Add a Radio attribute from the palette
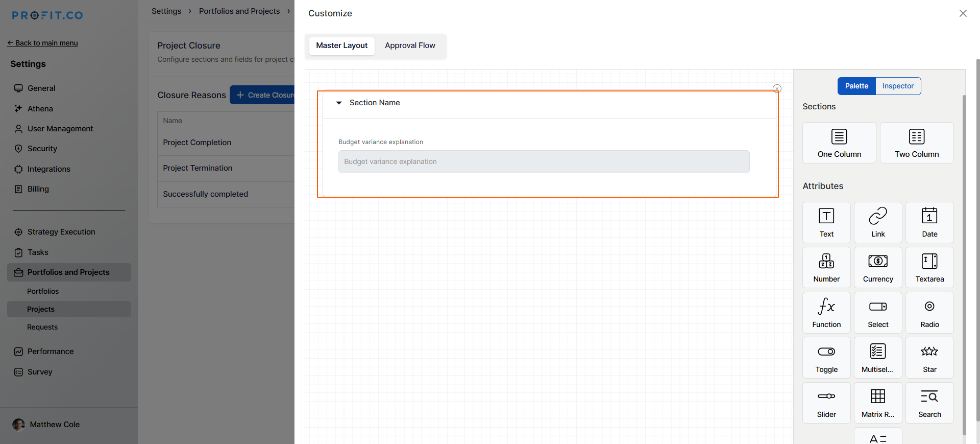The height and width of the screenshot is (444, 980). (x=929, y=313)
